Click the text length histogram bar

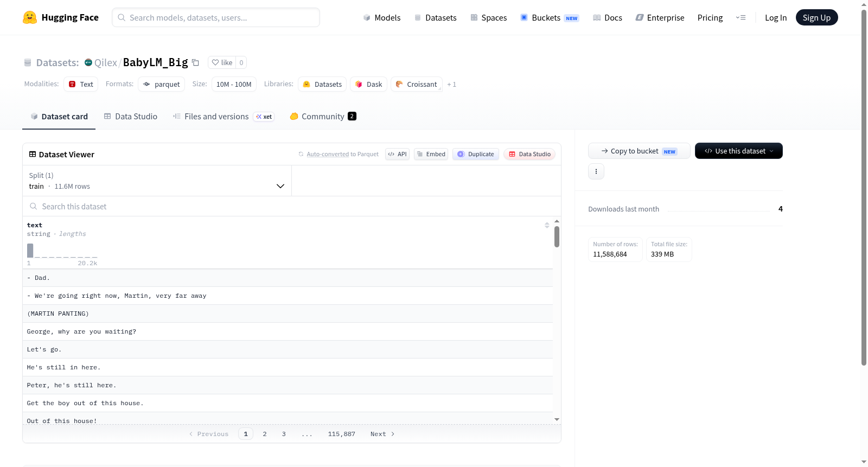pos(30,251)
